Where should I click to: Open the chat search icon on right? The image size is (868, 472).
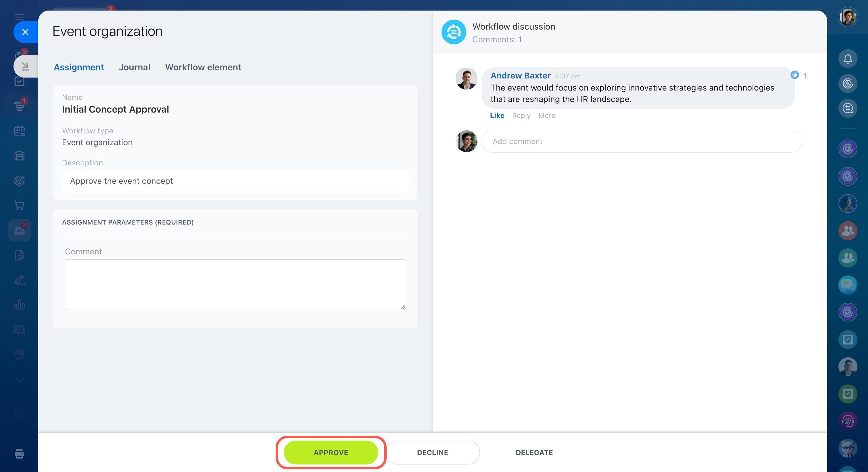[x=847, y=108]
